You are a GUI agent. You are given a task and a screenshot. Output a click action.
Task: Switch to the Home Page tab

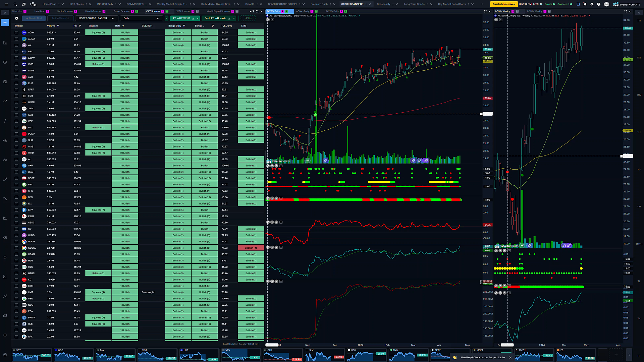pyautogui.click(x=49, y=4)
